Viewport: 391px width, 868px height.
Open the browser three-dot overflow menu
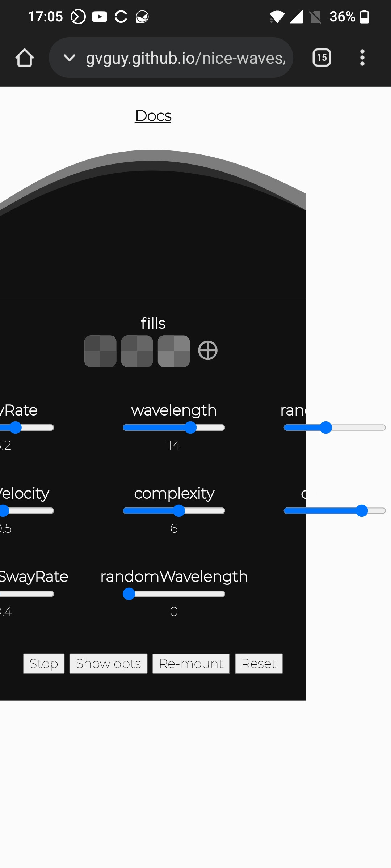(362, 58)
